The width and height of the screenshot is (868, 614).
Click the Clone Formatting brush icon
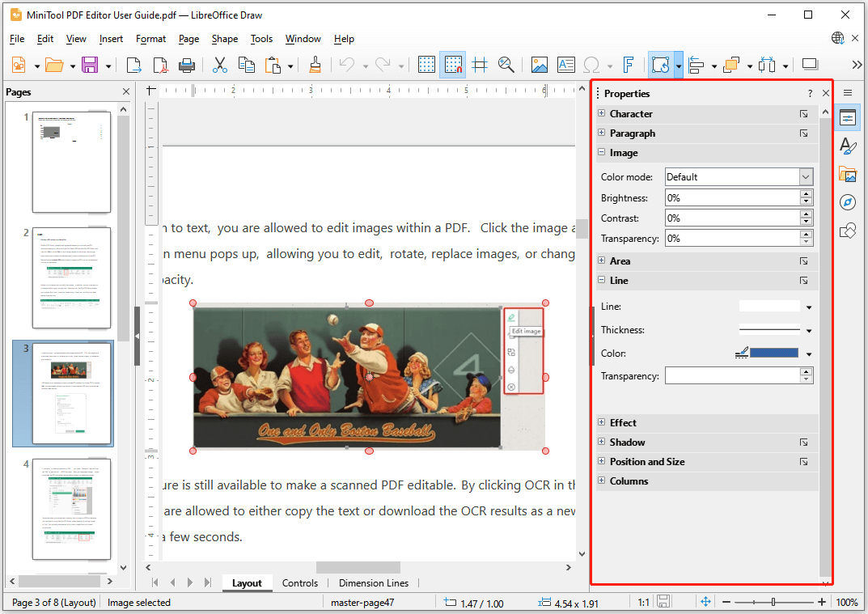click(x=315, y=65)
